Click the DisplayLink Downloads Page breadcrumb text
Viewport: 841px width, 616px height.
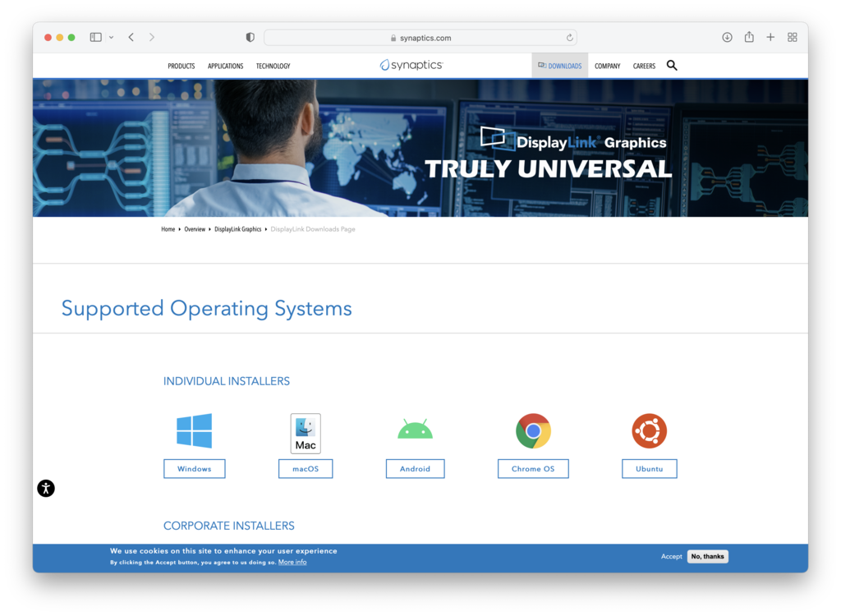313,229
